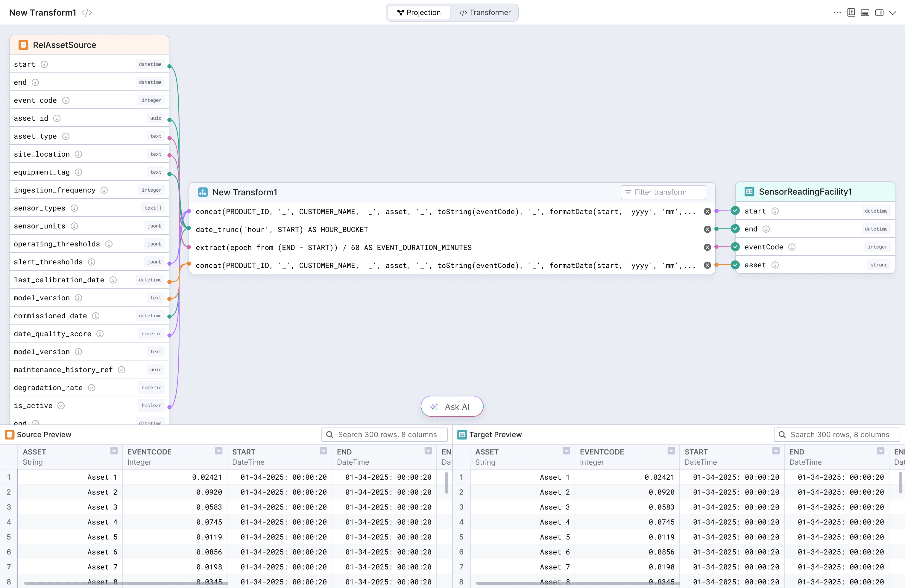This screenshot has width=905, height=588.
Task: Click the Ask AI button
Action: click(x=452, y=407)
